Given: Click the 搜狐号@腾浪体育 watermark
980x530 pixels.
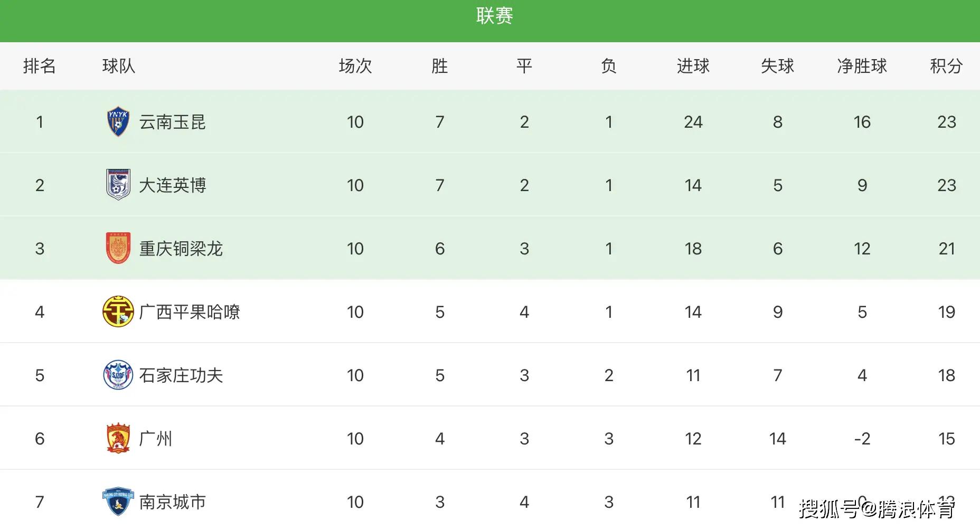Looking at the screenshot, I should [877, 509].
